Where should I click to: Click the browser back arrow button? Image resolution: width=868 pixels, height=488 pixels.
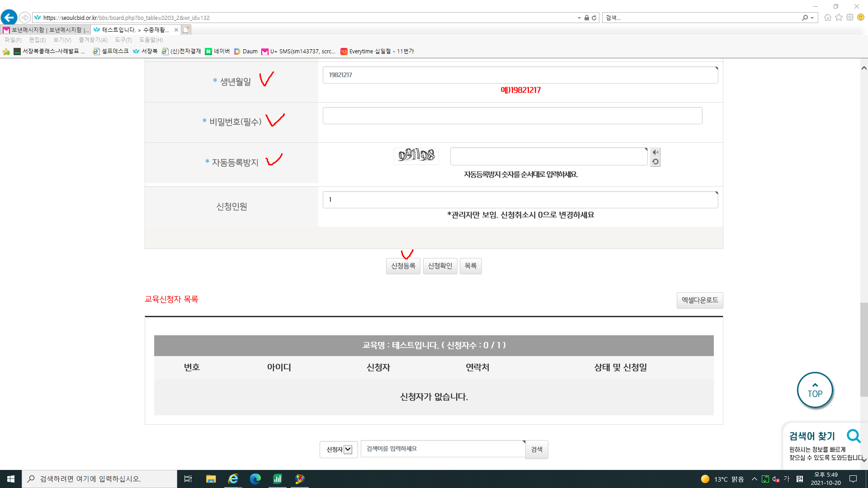click(9, 18)
